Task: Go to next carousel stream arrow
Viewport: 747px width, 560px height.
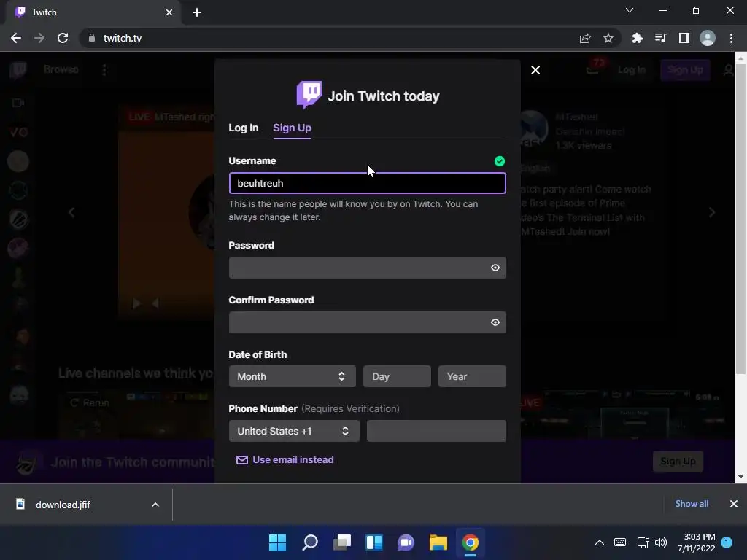Action: [x=712, y=212]
